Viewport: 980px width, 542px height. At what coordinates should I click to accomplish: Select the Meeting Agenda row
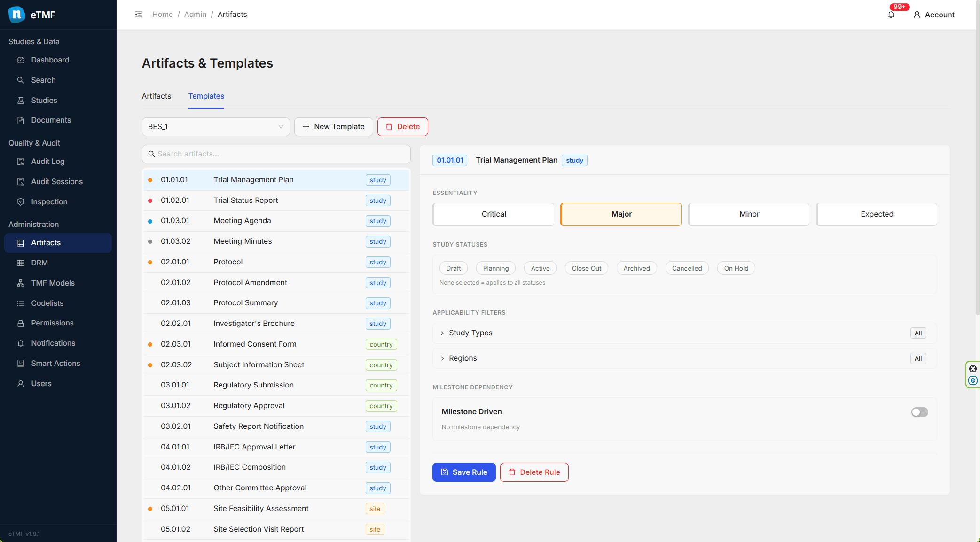tap(276, 221)
